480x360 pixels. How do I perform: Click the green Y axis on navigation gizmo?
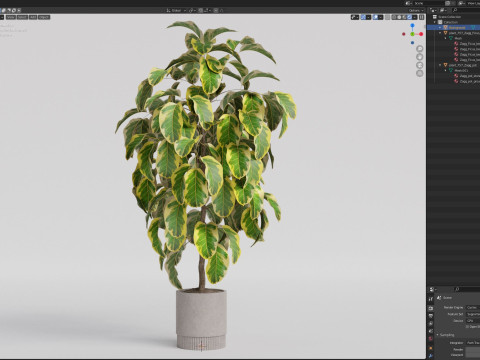pyautogui.click(x=412, y=34)
